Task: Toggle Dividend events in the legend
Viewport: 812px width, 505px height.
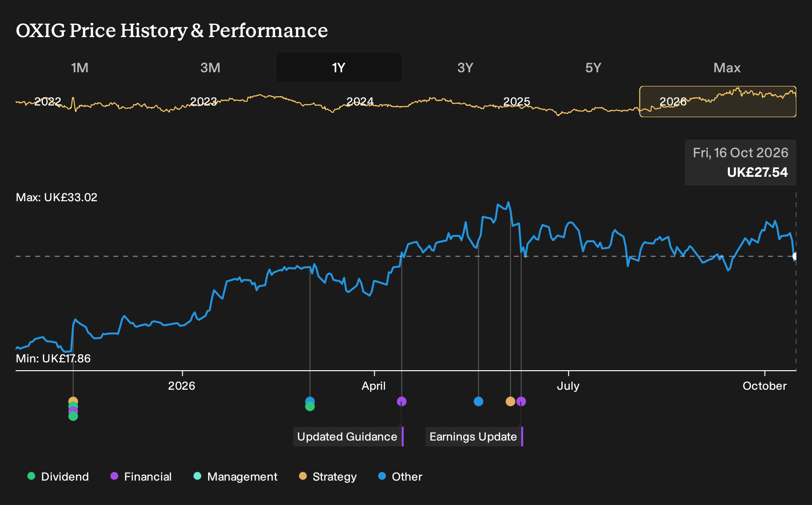Action: coord(58,477)
